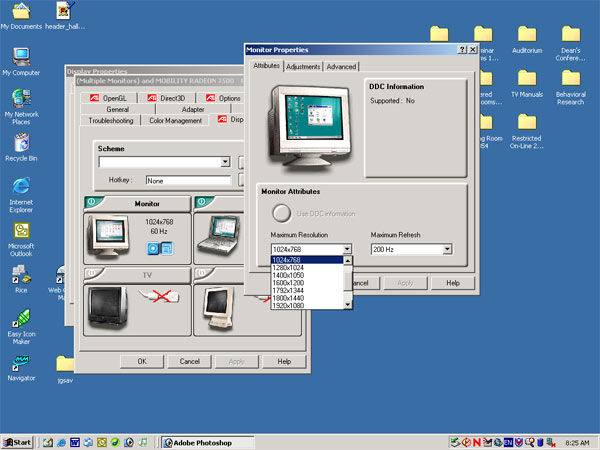Switch to the Attributes tab

coord(266,65)
